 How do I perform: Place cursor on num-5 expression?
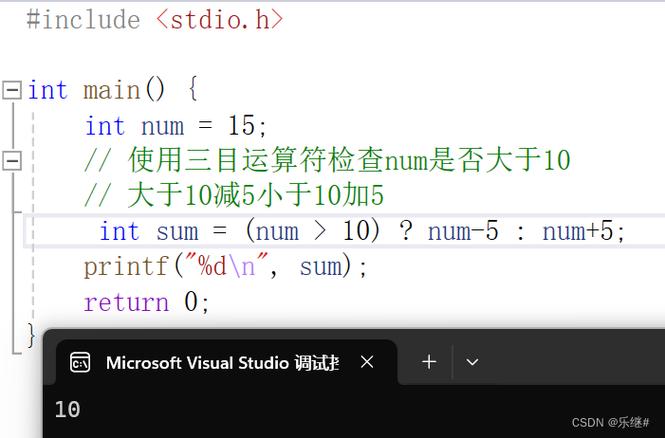coord(462,231)
